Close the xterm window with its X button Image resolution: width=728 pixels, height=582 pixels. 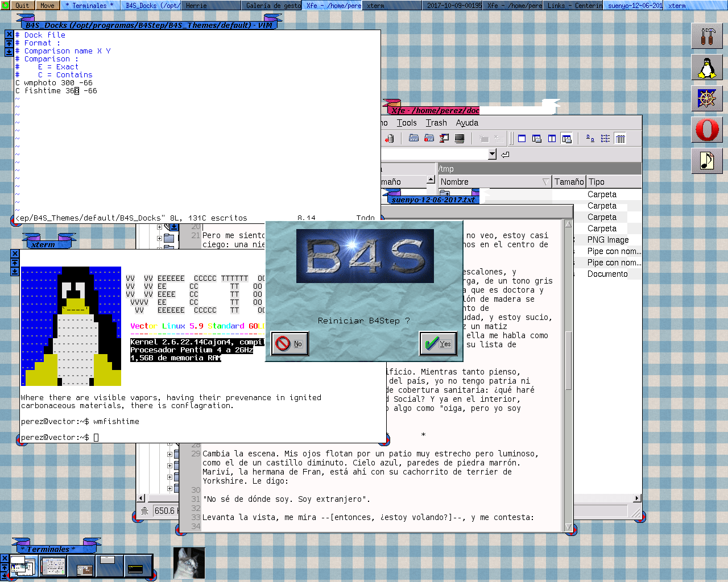15,254
